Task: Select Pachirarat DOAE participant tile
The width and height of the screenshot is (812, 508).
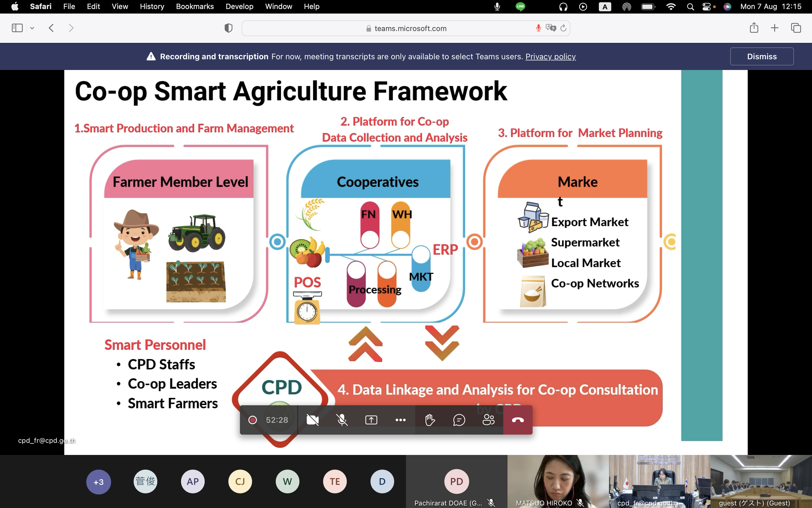Action: [457, 481]
